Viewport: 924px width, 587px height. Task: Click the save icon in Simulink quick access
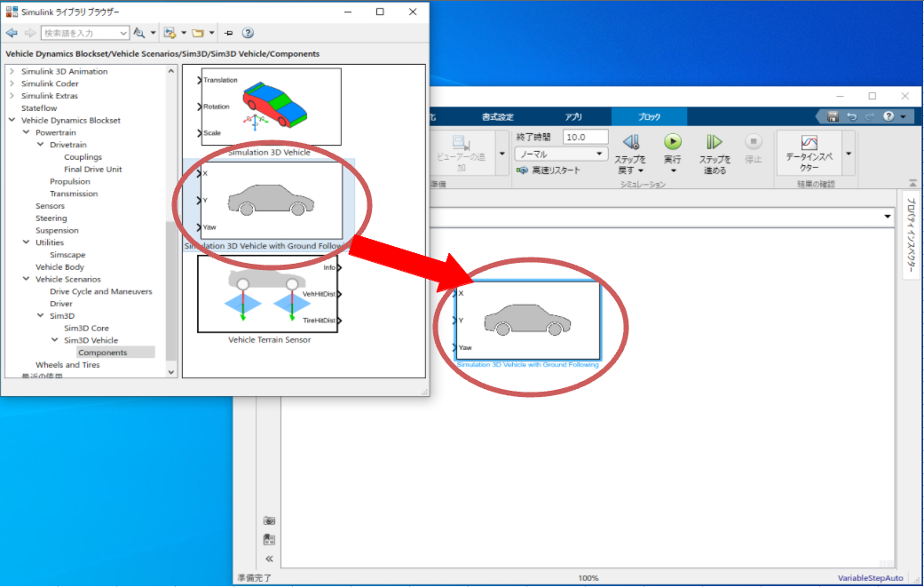pos(833,116)
